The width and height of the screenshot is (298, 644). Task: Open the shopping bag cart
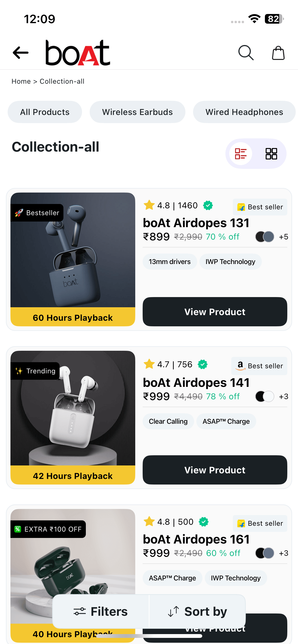[278, 53]
